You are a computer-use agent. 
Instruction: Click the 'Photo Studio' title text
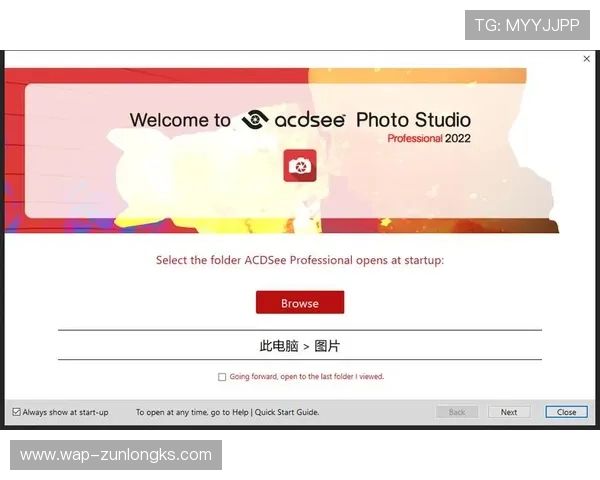pos(413,120)
